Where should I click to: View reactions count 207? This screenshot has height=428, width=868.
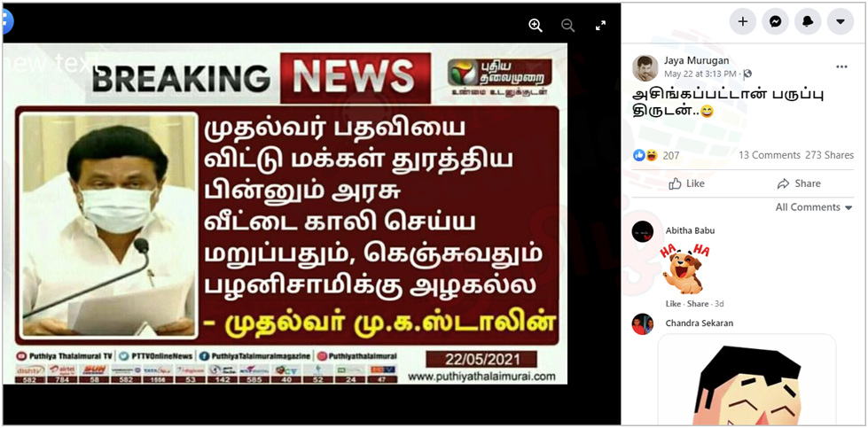click(671, 156)
